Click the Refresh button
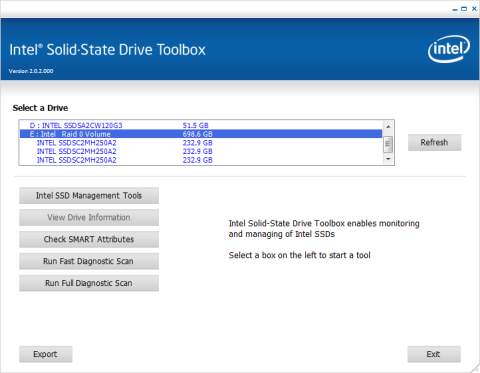Viewport: 480px width, 373px height. (x=434, y=142)
